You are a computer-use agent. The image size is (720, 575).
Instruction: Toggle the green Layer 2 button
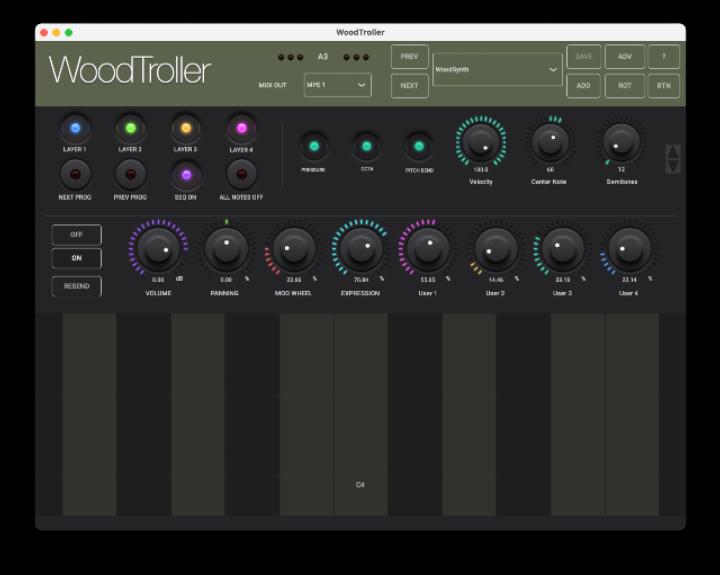coord(130,128)
